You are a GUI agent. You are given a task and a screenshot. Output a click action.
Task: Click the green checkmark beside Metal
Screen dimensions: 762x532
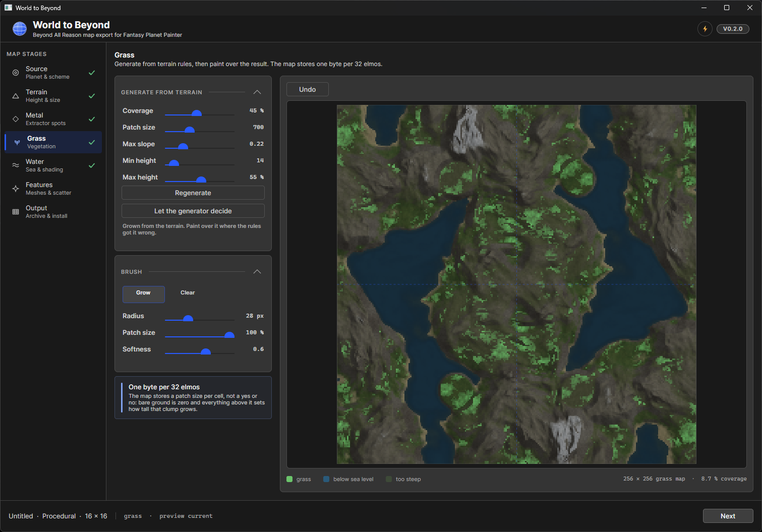(x=92, y=119)
